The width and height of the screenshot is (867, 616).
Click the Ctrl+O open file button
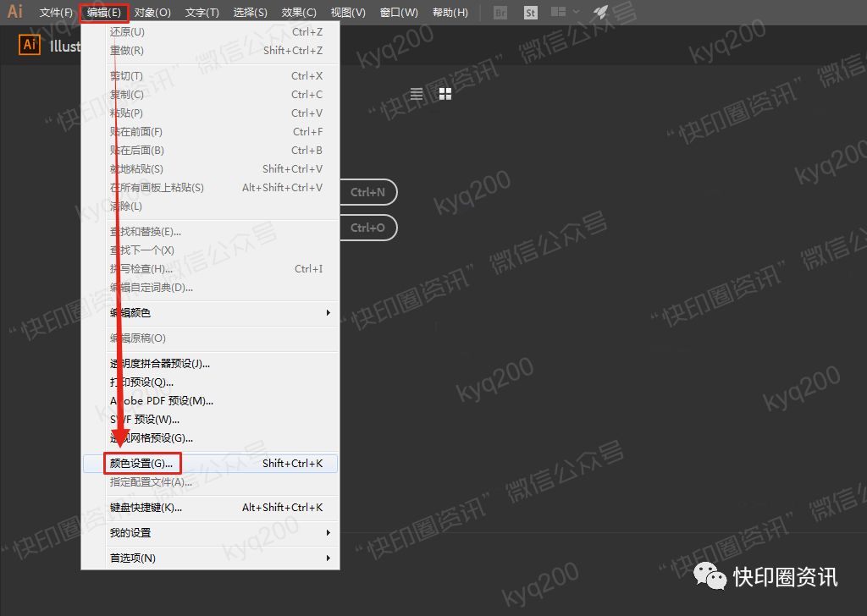pyautogui.click(x=368, y=228)
